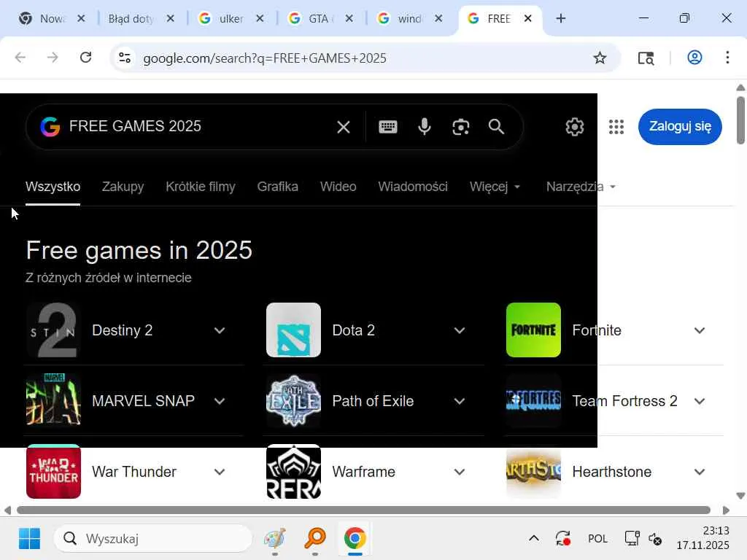This screenshot has width=747, height=560.
Task: Clear the search box with the X icon
Action: 344,127
